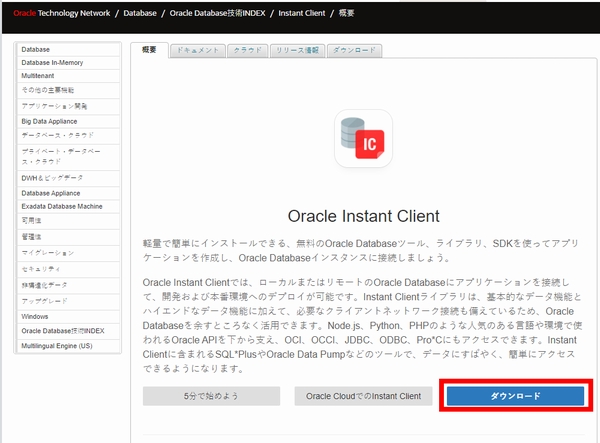Click Big Data Appliance in sidebar
Viewport: 600px width, 443px height.
point(68,121)
